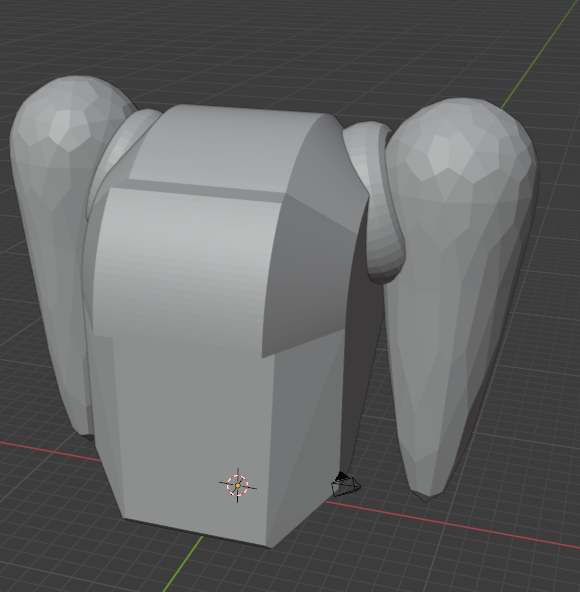Click the 3D cursor on the torso front
Image resolution: width=580 pixels, height=592 pixels.
(238, 486)
